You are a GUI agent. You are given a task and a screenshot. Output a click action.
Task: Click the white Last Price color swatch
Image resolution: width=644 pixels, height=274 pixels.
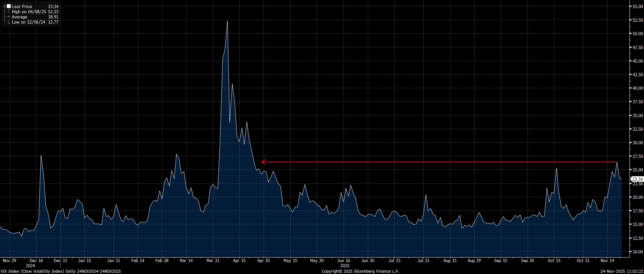[x=9, y=6]
